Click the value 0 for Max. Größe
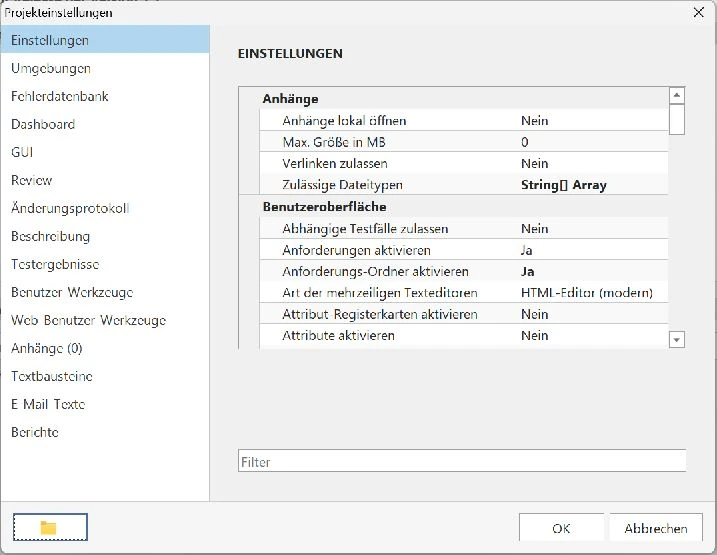717x555 pixels. coord(524,142)
